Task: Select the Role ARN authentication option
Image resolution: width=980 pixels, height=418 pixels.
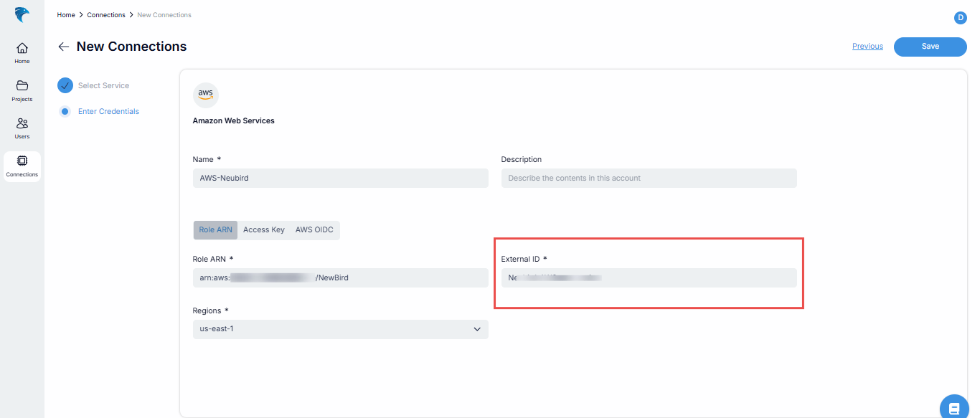Action: pos(215,230)
